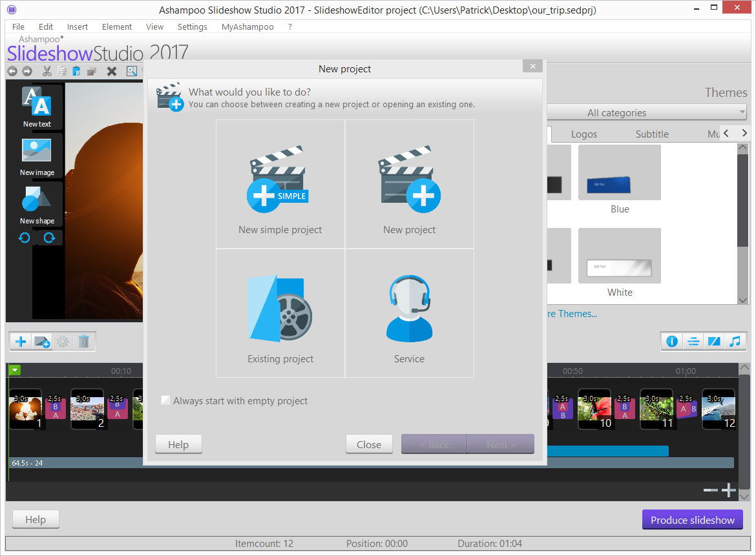Viewport: 756px width, 556px height.
Task: Open the MyAshampoo menu
Action: [247, 27]
